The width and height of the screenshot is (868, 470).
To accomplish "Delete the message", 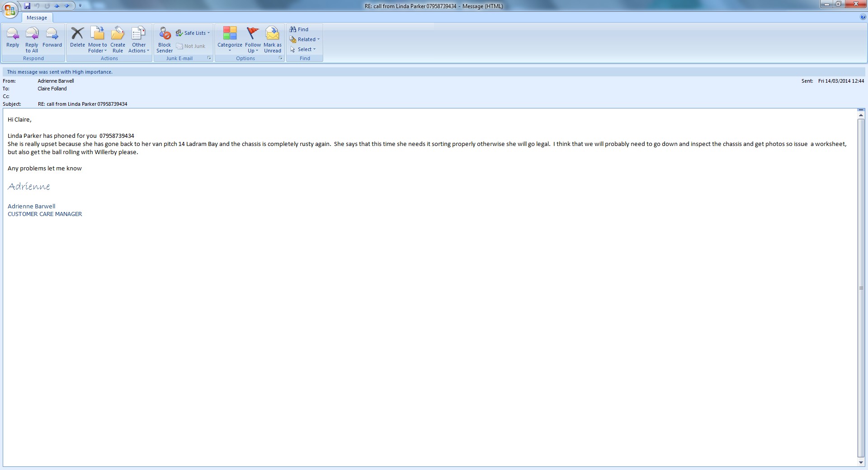I will click(x=77, y=38).
